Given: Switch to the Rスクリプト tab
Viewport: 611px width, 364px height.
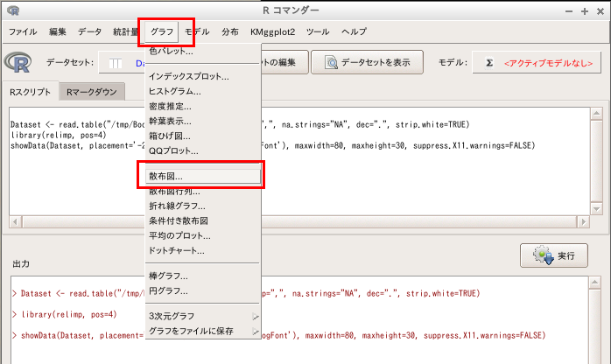Looking at the screenshot, I should pyautogui.click(x=31, y=92).
